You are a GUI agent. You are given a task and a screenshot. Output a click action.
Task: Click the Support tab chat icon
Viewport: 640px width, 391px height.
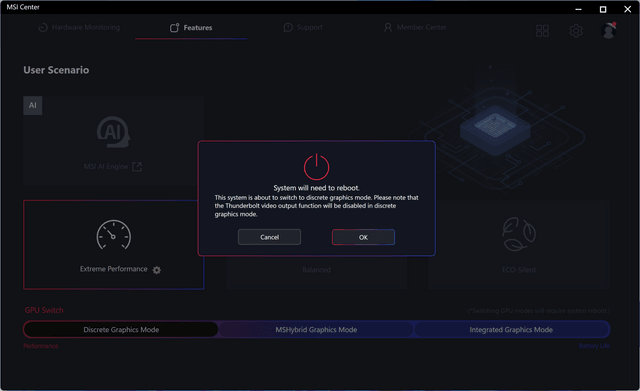tap(288, 28)
